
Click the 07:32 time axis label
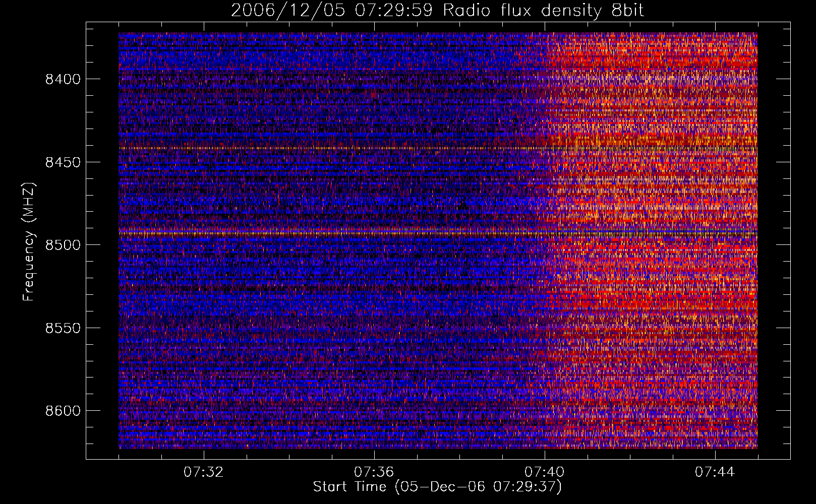click(204, 472)
